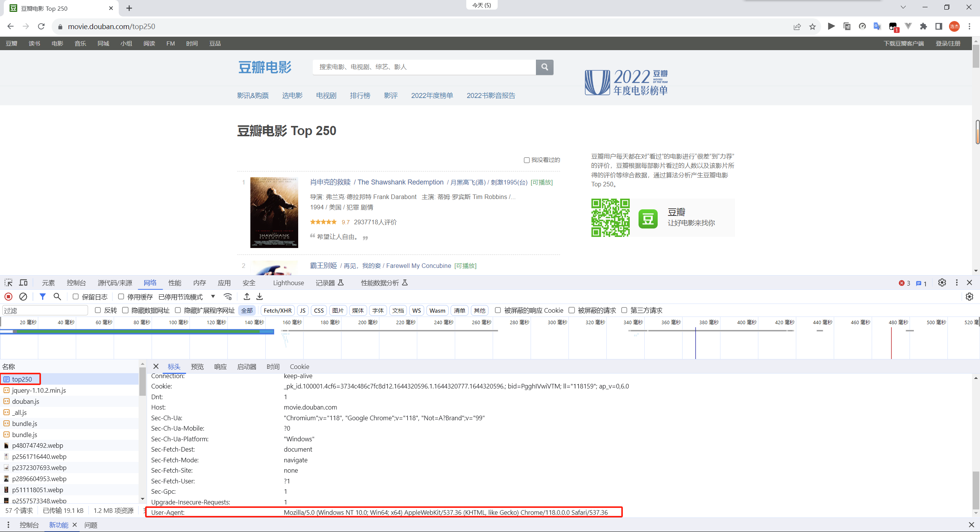Click the Douban movie search field
The width and height of the screenshot is (980, 532).
[x=424, y=67]
